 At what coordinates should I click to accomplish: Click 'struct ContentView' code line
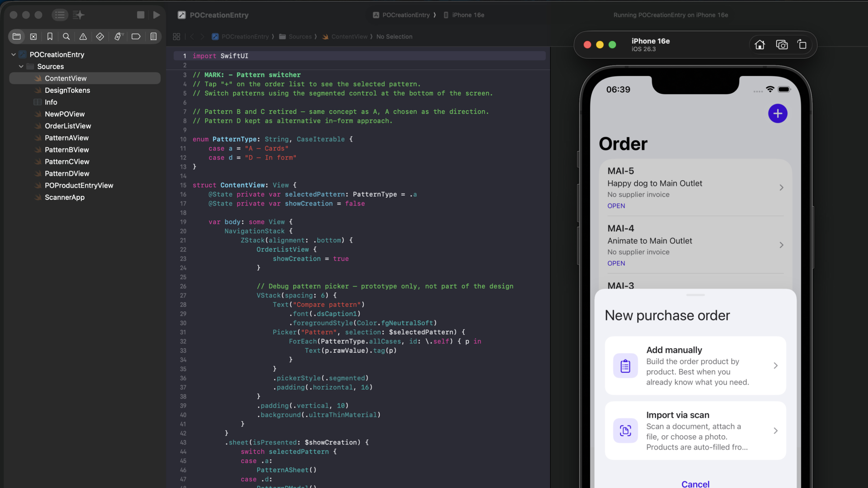(244, 185)
